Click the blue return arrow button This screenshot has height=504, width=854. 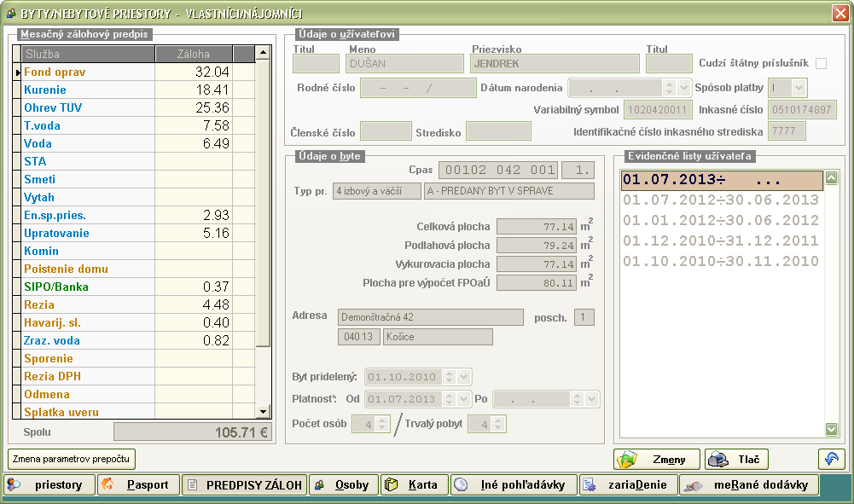pos(831,459)
